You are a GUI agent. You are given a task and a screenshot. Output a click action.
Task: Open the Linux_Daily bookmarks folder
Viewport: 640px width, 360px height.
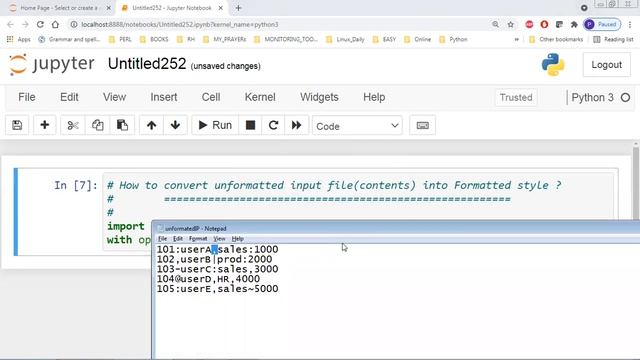345,40
